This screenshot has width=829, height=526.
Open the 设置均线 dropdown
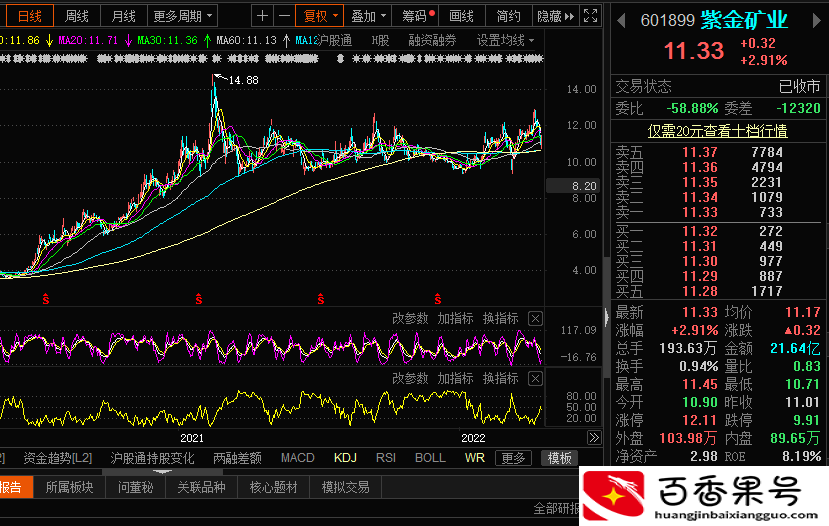coord(505,40)
